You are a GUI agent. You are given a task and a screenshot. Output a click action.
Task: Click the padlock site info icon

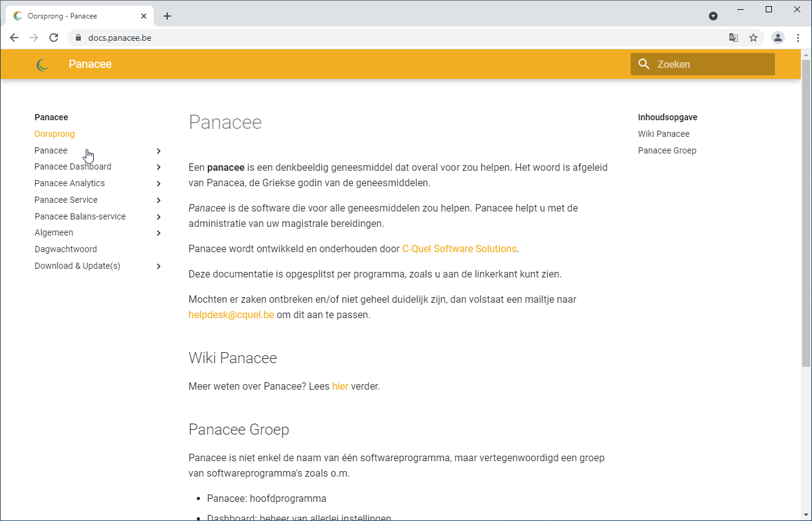click(x=78, y=38)
